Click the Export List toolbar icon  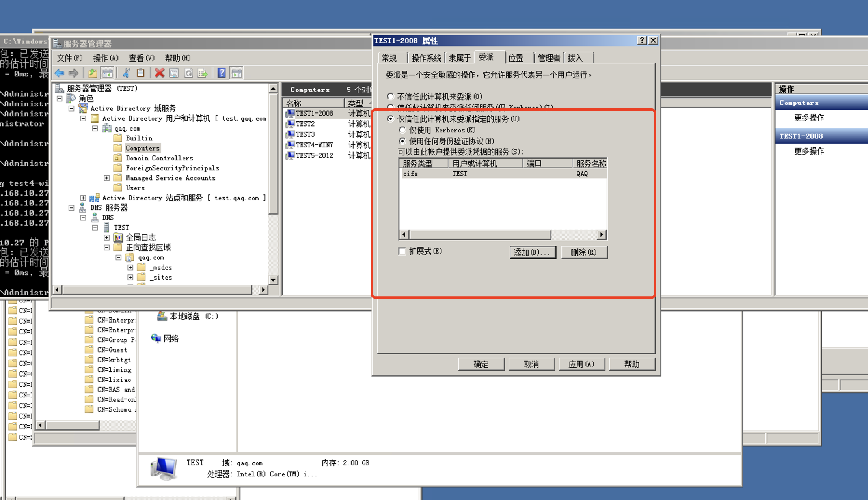[203, 73]
